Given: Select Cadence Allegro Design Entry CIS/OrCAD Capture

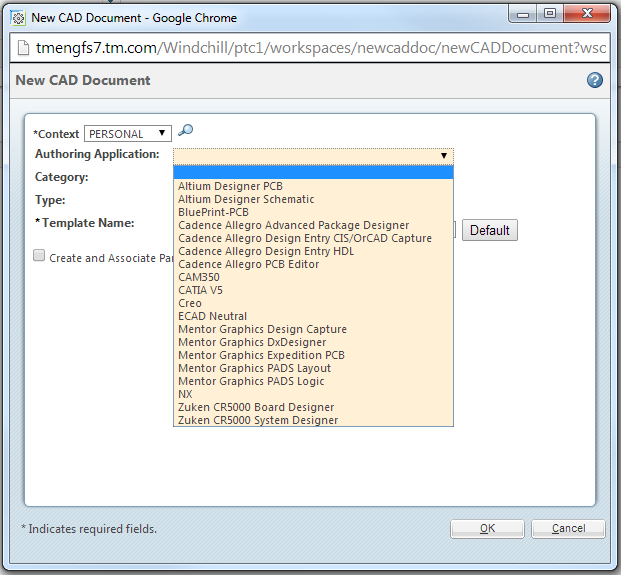Looking at the screenshot, I should pyautogui.click(x=313, y=238).
